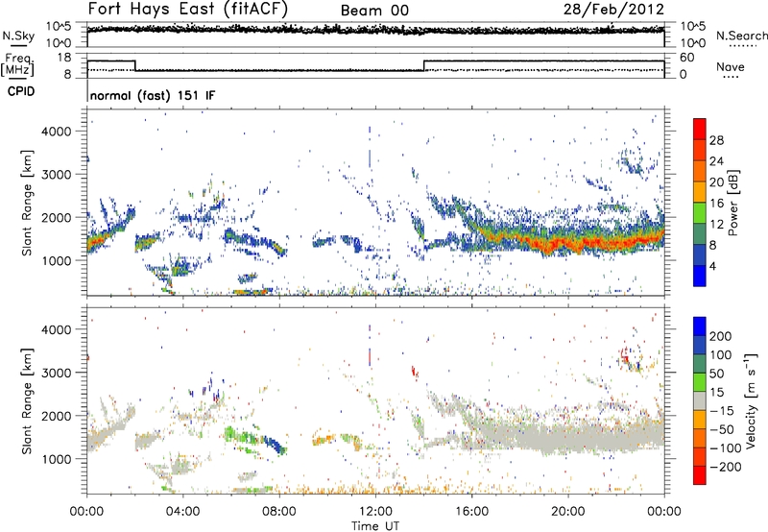Image resolution: width=768 pixels, height=532 pixels.
Task: Click the 'Nave' legend label
Action: click(x=730, y=66)
